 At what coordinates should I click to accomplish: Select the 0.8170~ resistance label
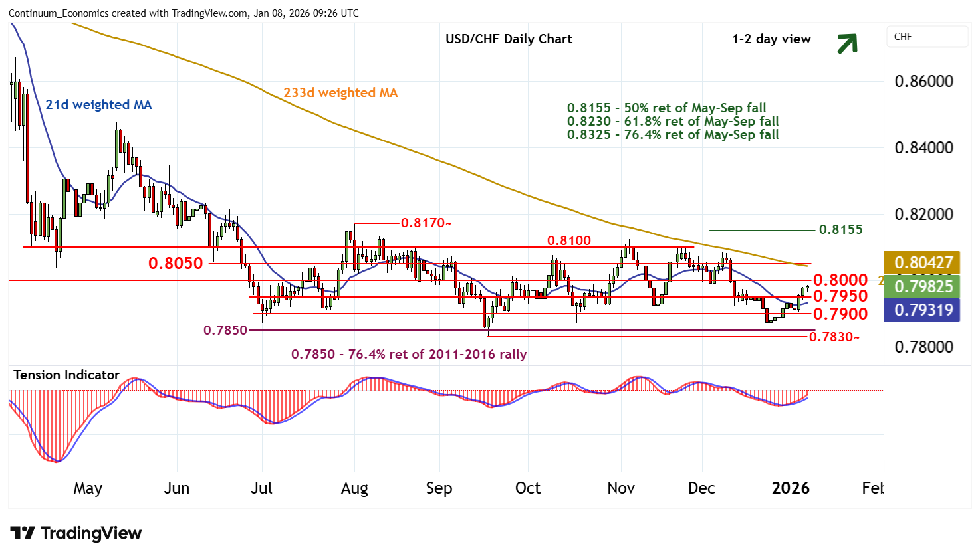tap(426, 223)
